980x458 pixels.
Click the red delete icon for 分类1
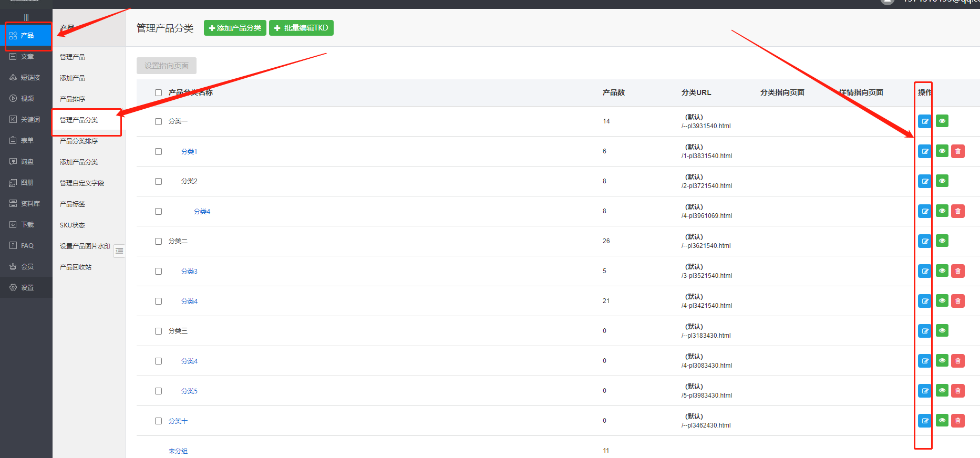(957, 151)
